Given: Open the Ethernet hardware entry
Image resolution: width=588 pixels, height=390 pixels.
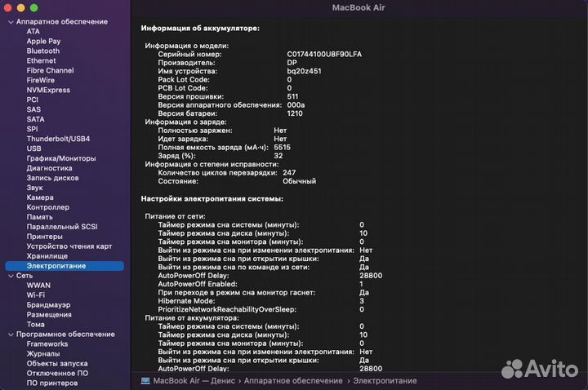Looking at the screenshot, I should (41, 60).
